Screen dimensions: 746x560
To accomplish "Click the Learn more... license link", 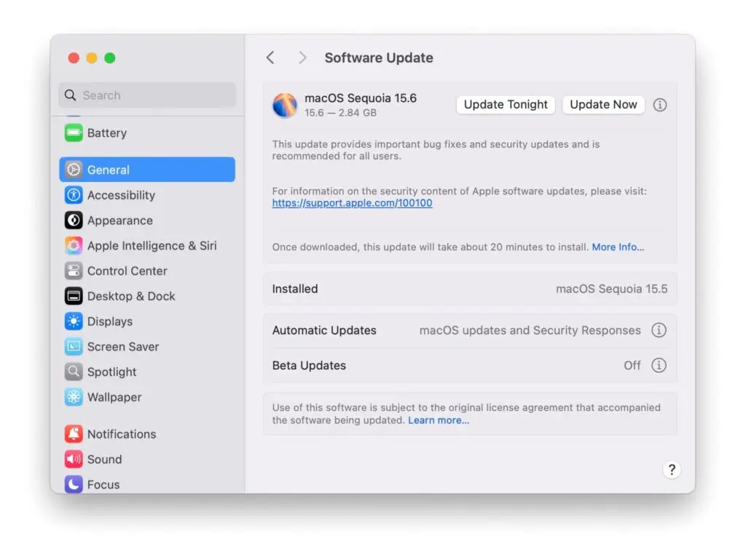I will point(439,420).
